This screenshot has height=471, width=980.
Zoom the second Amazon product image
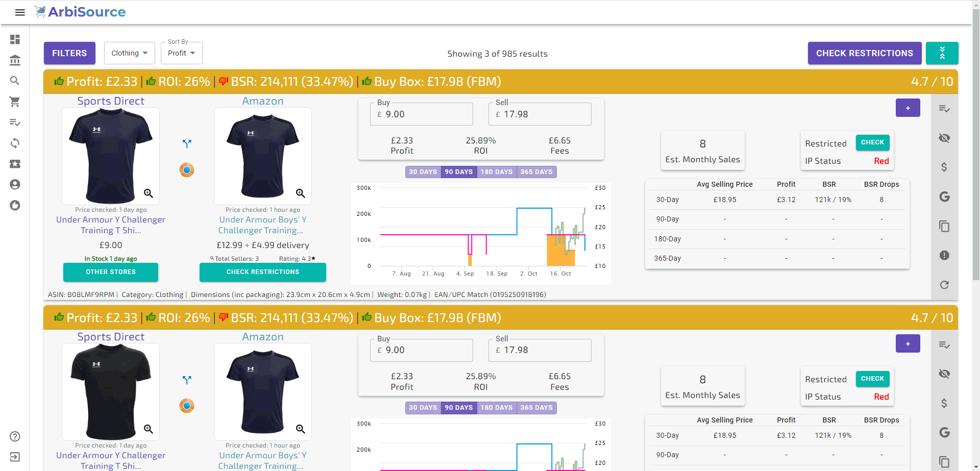click(301, 429)
